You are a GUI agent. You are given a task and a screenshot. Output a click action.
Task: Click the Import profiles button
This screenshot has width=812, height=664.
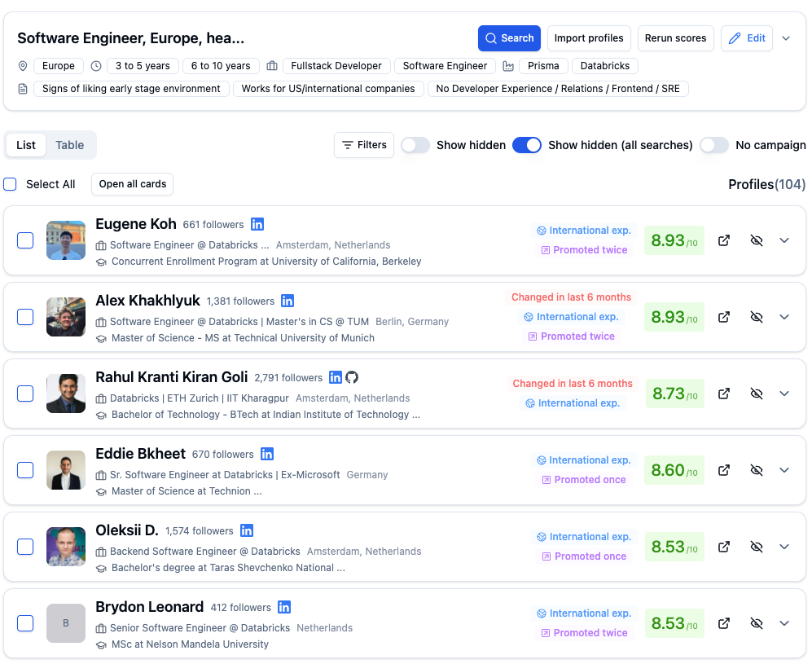pyautogui.click(x=589, y=38)
